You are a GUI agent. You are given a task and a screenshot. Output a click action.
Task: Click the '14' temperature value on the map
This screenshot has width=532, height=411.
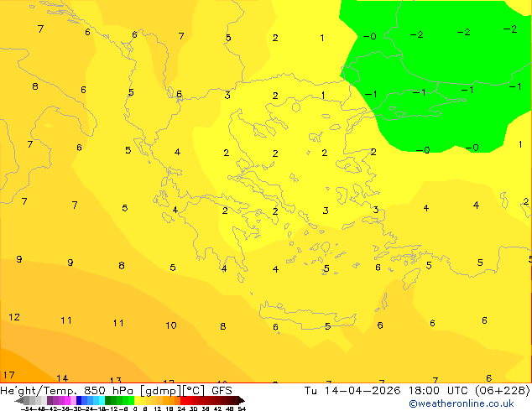[62, 378]
